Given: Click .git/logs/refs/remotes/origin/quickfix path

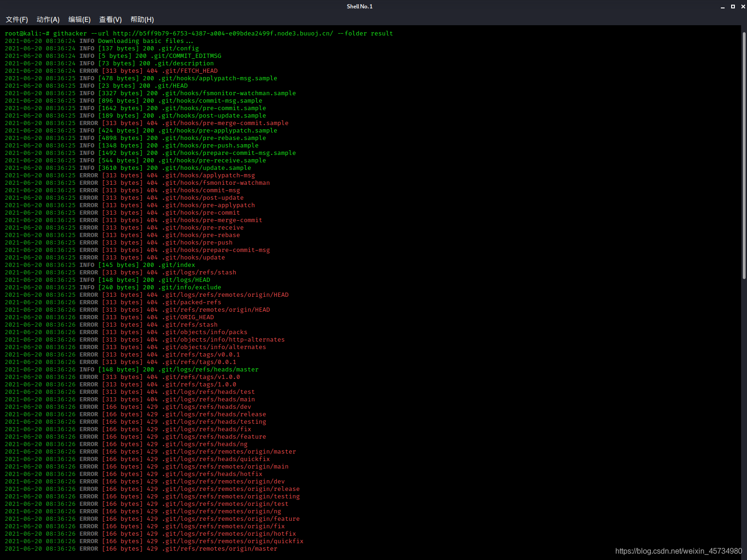Looking at the screenshot, I should [x=233, y=541].
